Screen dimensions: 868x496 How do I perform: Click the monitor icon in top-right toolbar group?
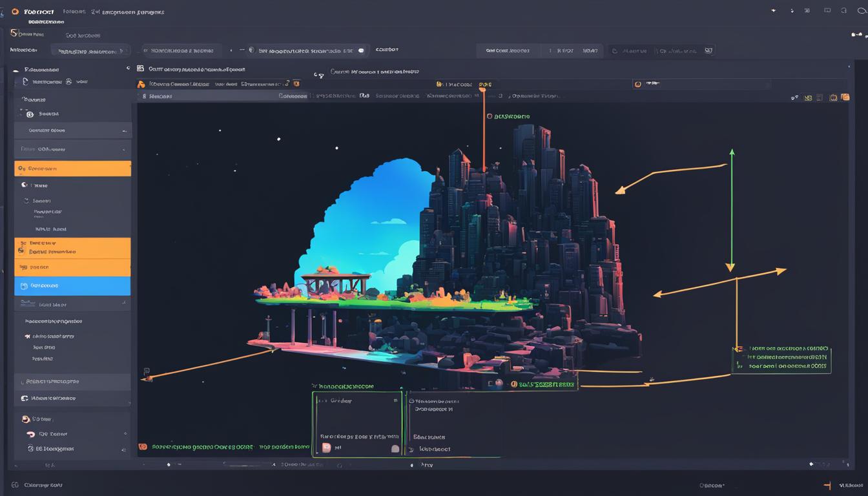point(708,50)
